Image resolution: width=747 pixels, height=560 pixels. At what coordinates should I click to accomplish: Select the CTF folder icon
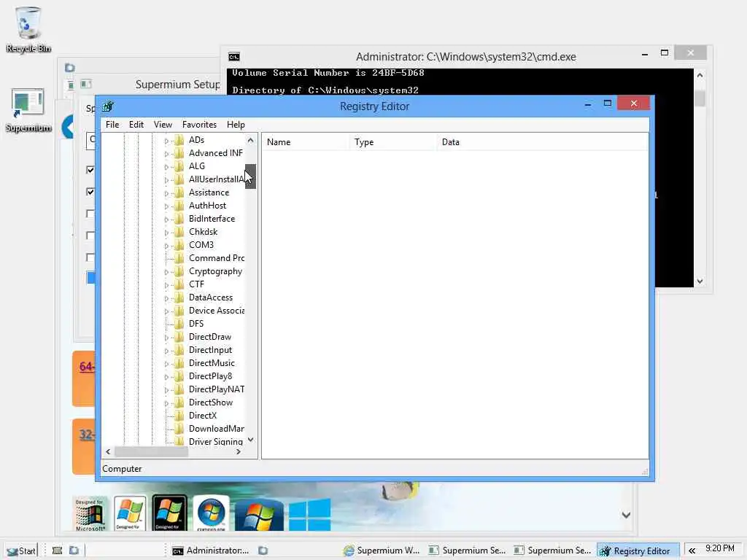(x=179, y=284)
